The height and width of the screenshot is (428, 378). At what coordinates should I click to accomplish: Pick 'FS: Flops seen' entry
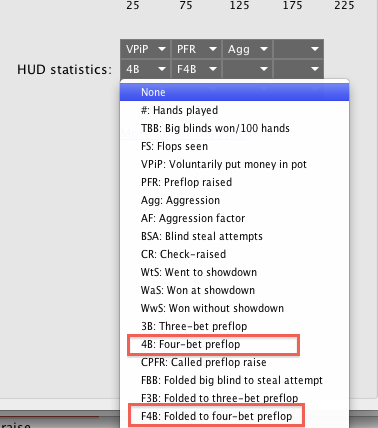click(x=234, y=146)
